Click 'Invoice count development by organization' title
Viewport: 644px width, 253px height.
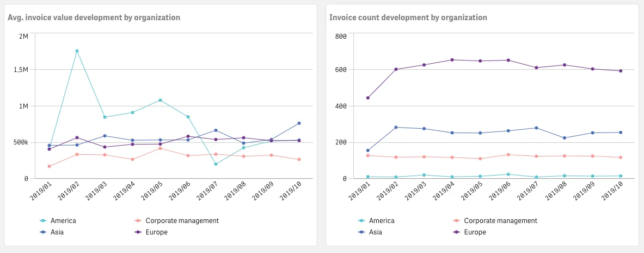click(x=408, y=17)
